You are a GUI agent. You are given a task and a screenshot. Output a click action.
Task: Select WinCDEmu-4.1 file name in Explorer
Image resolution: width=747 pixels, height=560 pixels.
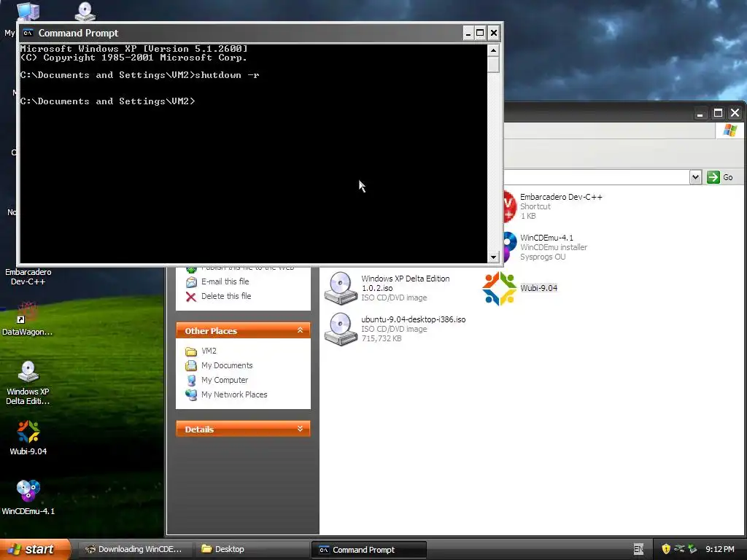pos(546,238)
